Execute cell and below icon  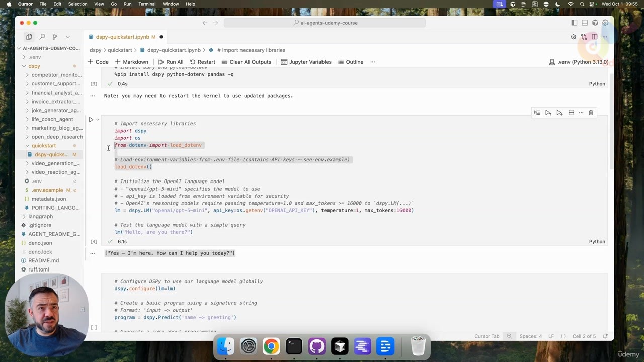[x=559, y=113]
